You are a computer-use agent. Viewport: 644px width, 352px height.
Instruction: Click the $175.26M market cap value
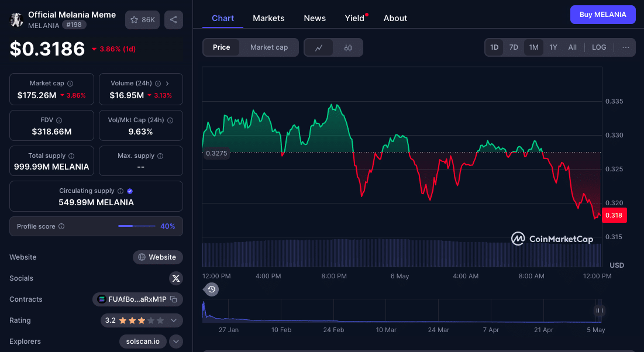(x=36, y=95)
